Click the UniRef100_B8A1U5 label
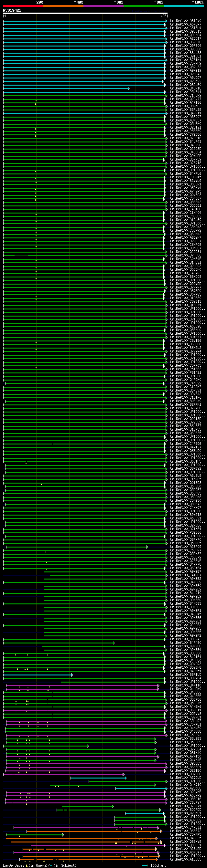 click(186, 675)
